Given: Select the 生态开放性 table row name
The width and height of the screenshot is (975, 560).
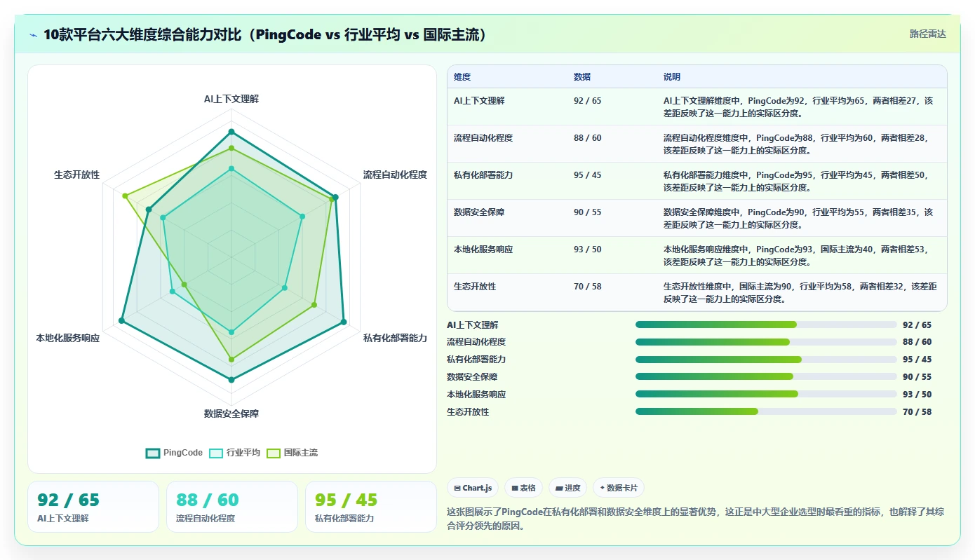Looking at the screenshot, I should pos(475,287).
